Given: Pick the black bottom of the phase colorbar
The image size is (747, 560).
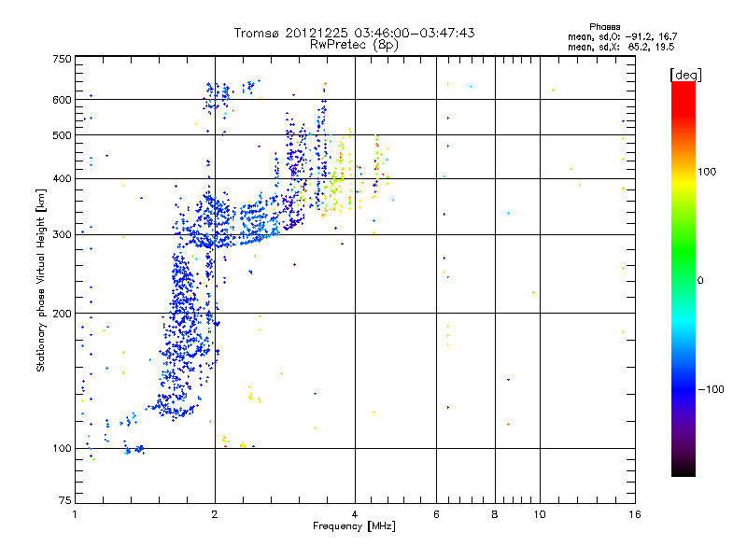Looking at the screenshot, I should (x=684, y=469).
